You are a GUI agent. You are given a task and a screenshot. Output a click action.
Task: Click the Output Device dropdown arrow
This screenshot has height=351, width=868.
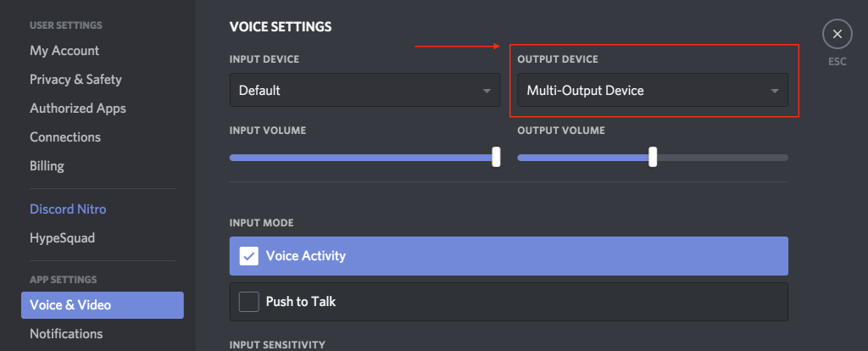[775, 91]
